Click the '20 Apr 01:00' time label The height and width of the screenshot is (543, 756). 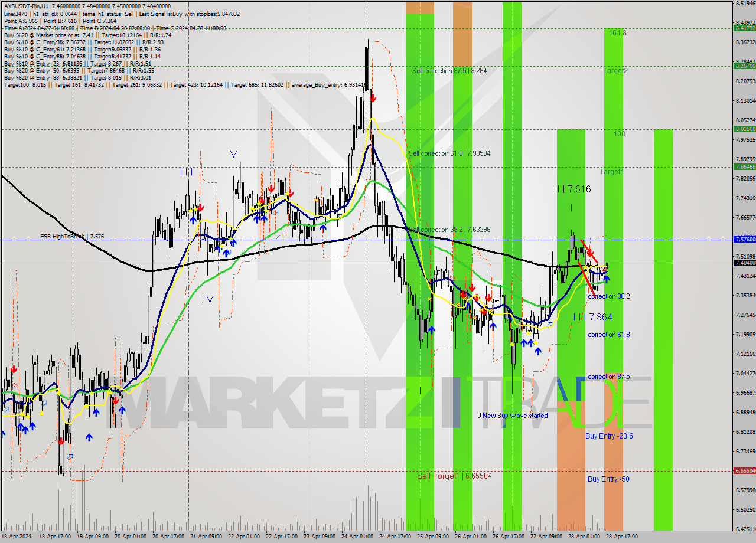[131, 537]
